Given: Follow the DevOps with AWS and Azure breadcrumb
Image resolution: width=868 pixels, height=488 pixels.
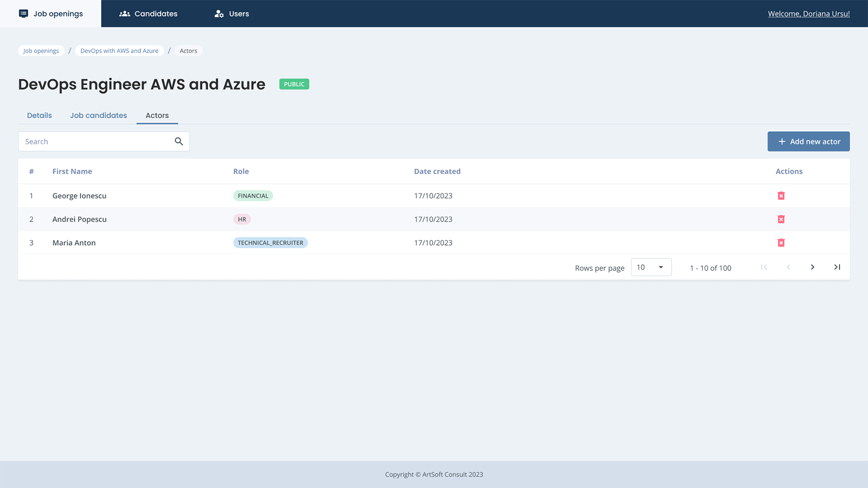Looking at the screenshot, I should 119,51.
